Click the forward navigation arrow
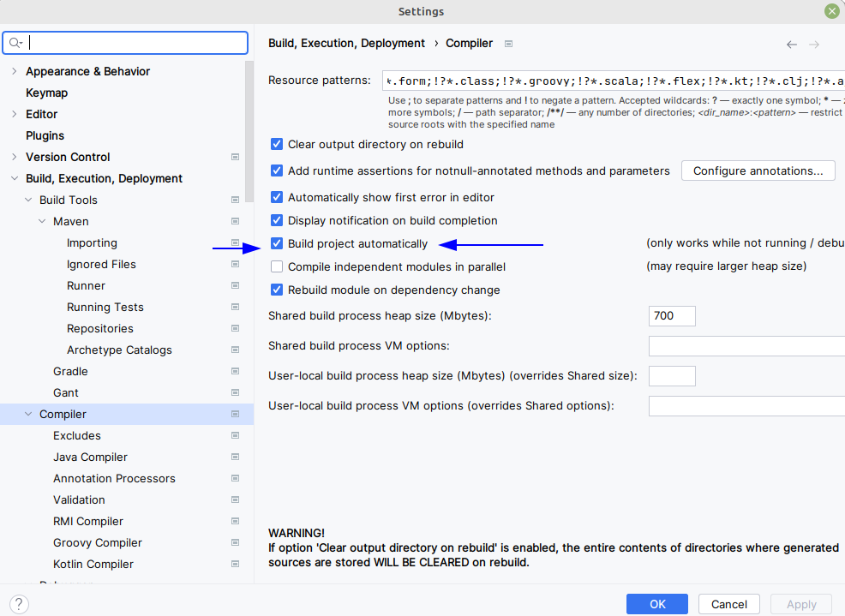This screenshot has width=845, height=616. (815, 44)
